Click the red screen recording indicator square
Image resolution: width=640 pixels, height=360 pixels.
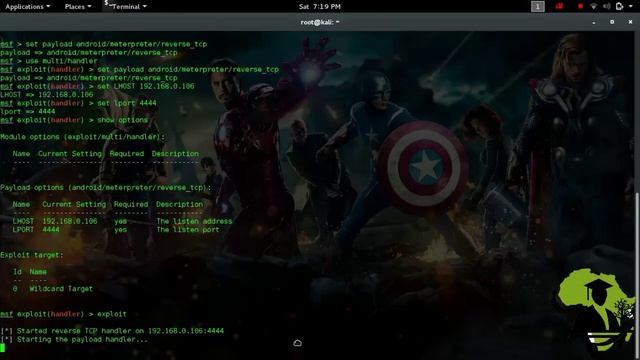[x=580, y=7]
